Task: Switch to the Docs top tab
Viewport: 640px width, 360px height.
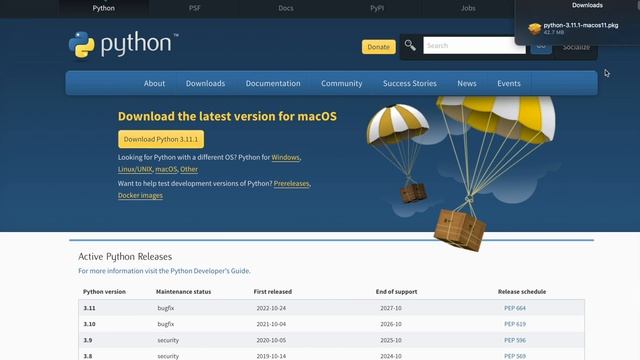Action: click(x=286, y=8)
